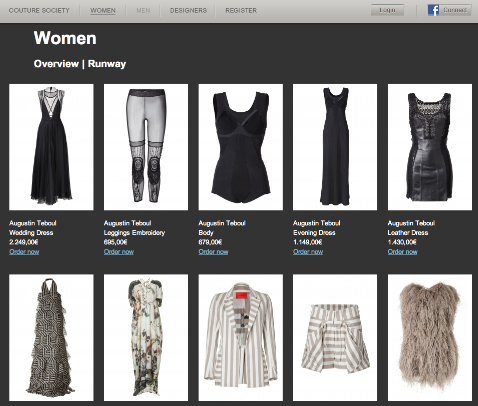Image resolution: width=478 pixels, height=406 pixels.
Task: Click Augustin Teboul above Leather Dress
Action: [x=411, y=223]
